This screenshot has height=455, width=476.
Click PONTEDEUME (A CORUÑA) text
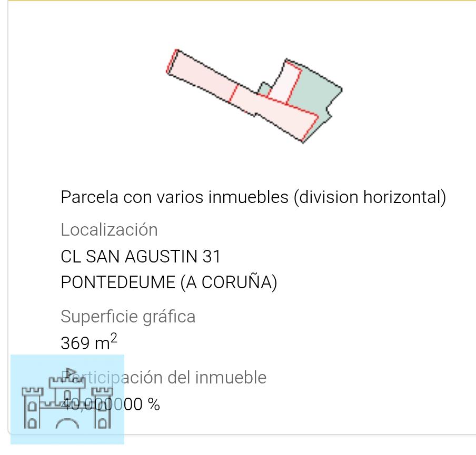[x=168, y=282]
